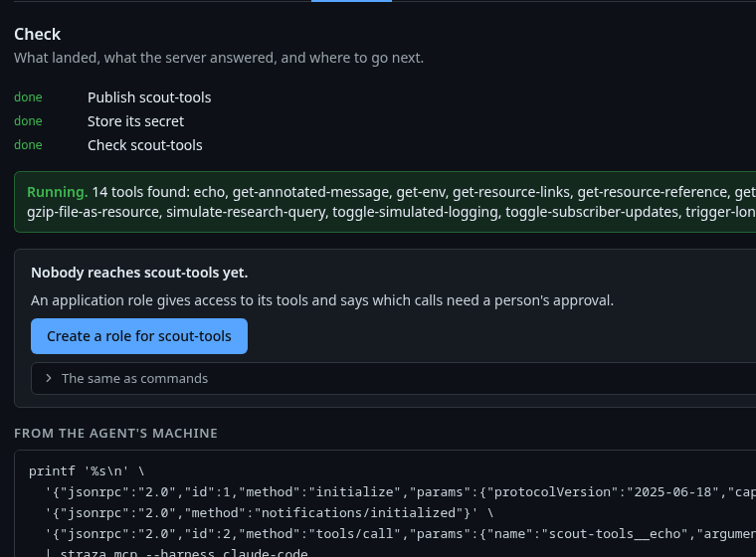Select the Check scout-tools step
The height and width of the screenshot is (557, 756).
pos(144,145)
